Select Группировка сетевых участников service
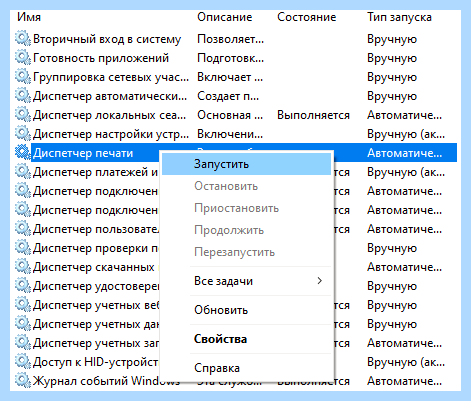Screen dimensions: 471x401 point(111,77)
